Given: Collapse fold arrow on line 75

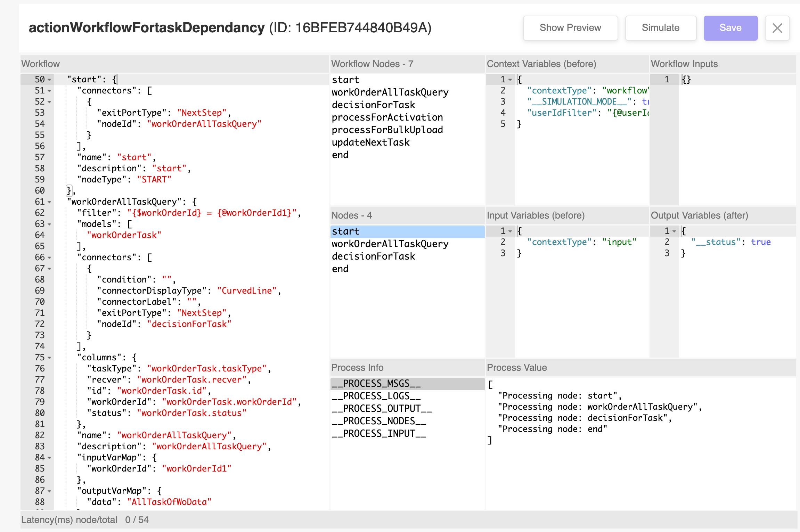Looking at the screenshot, I should tap(49, 358).
